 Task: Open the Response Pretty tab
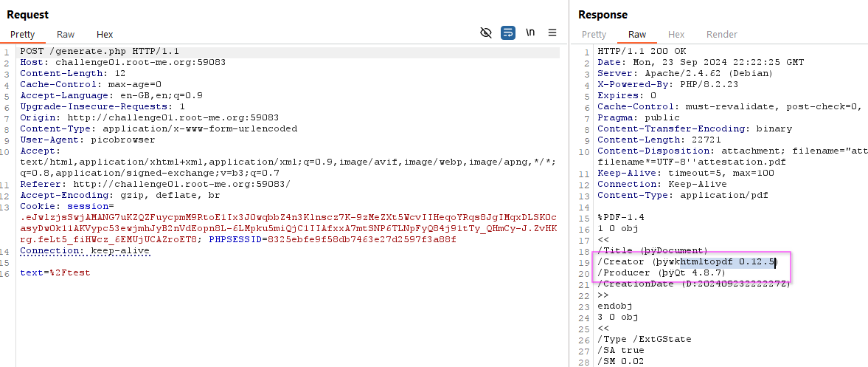click(x=594, y=35)
